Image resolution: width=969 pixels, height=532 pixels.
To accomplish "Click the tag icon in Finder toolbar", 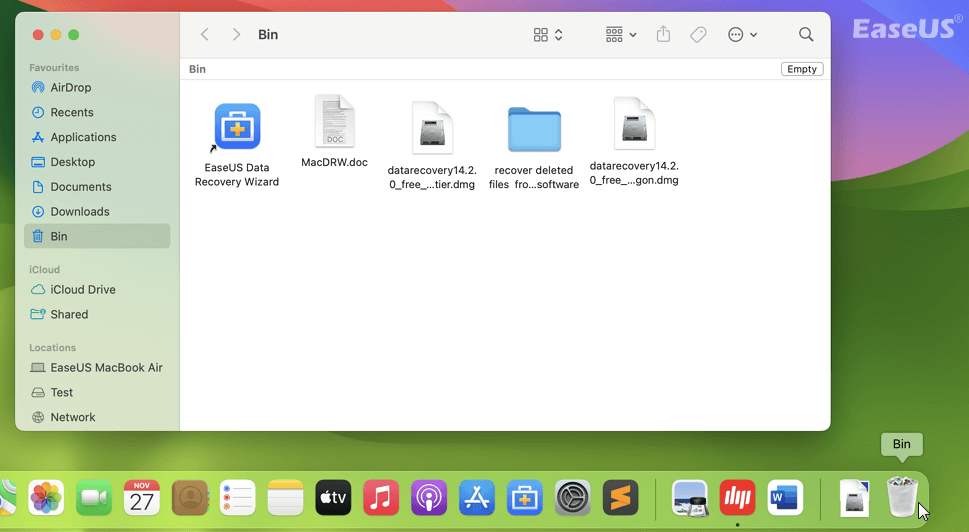I will coord(698,35).
